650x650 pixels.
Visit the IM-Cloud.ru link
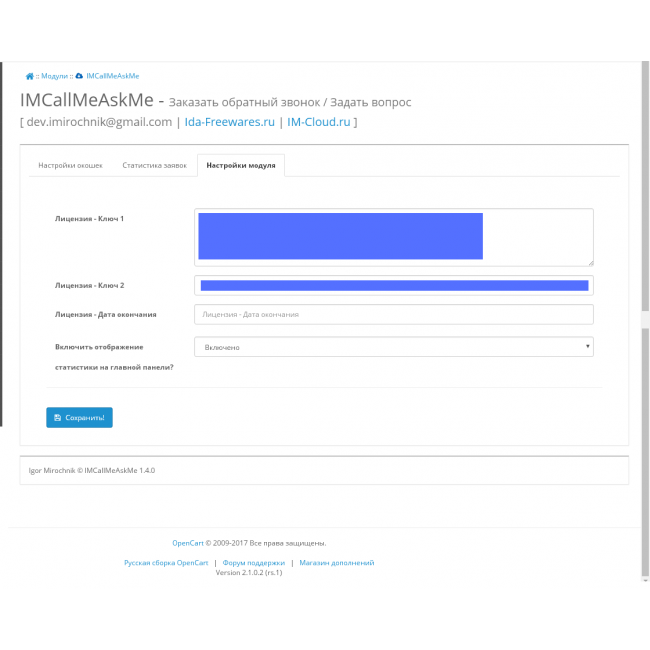click(318, 122)
